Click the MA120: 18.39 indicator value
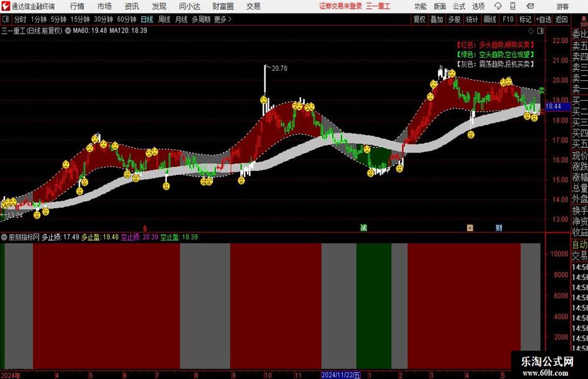This screenshot has width=588, height=379. 128,30
